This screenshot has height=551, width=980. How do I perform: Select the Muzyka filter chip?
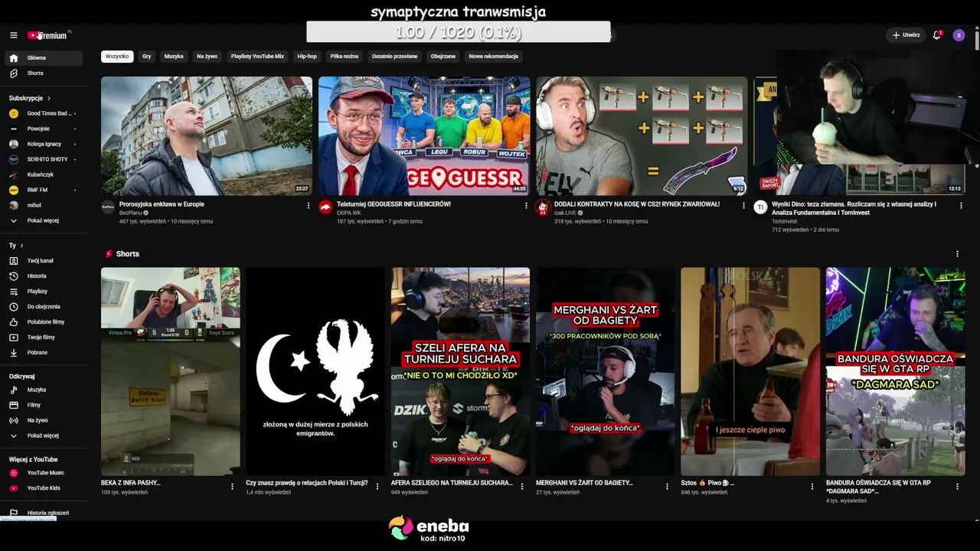tap(174, 57)
